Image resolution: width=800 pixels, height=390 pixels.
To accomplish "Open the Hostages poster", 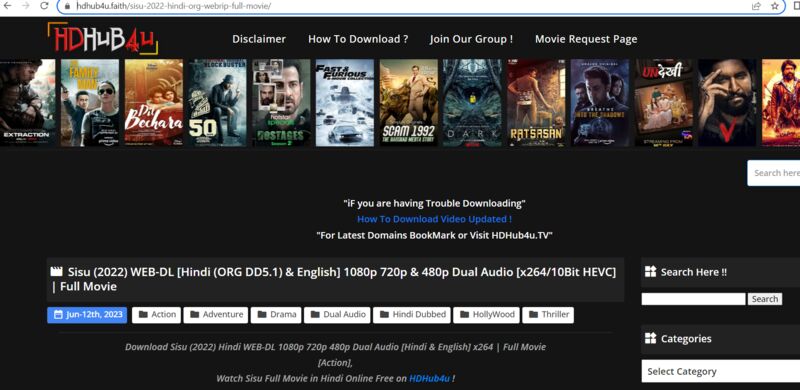I will point(281,103).
